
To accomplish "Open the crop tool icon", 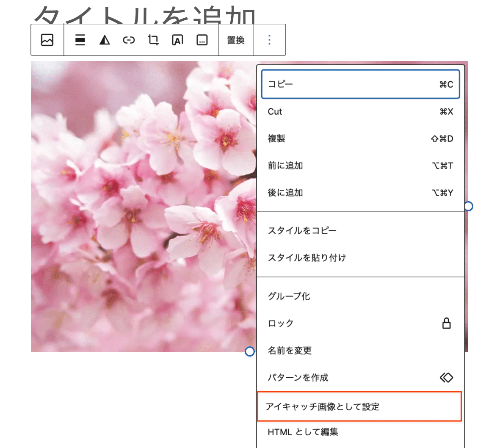I will tap(152, 39).
